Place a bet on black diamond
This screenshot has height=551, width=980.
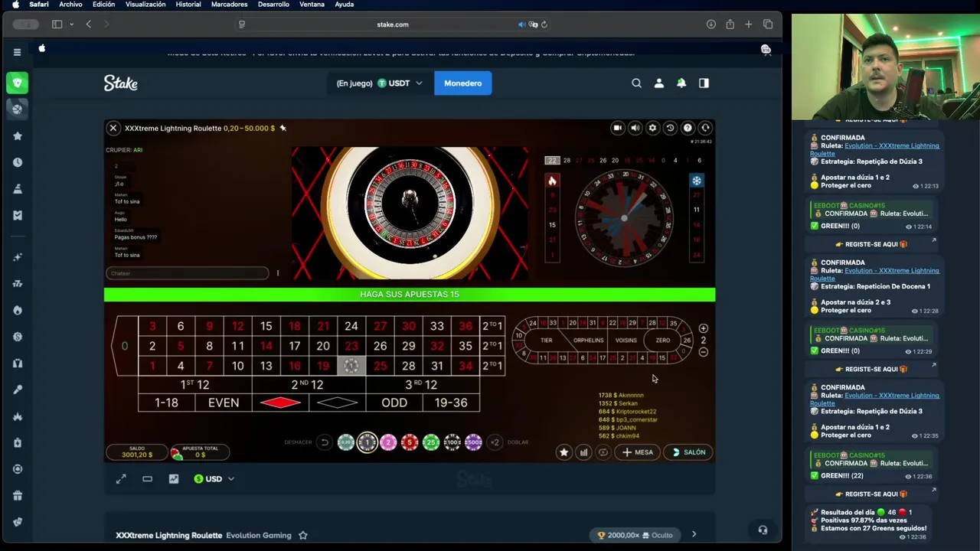coord(337,403)
